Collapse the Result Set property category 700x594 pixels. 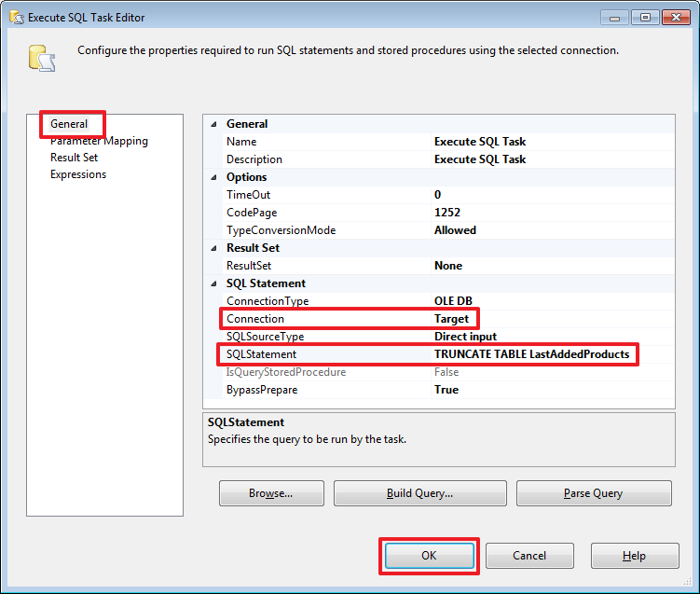click(214, 248)
